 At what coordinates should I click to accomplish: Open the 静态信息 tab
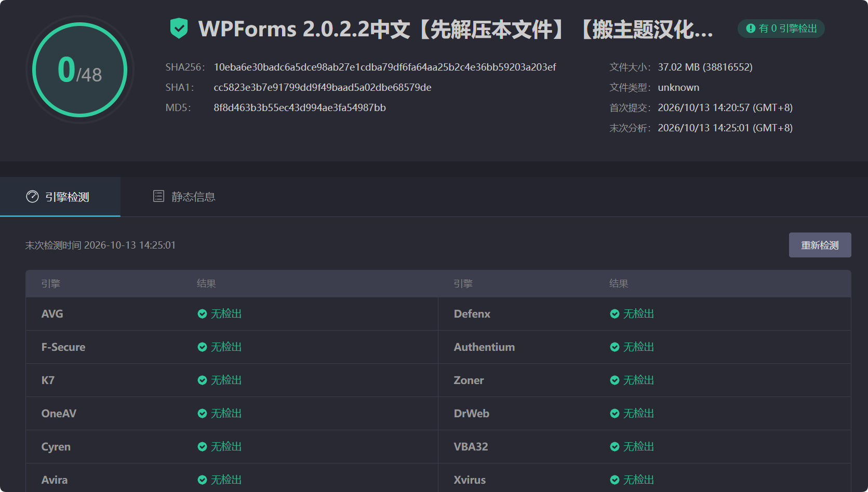[184, 197]
